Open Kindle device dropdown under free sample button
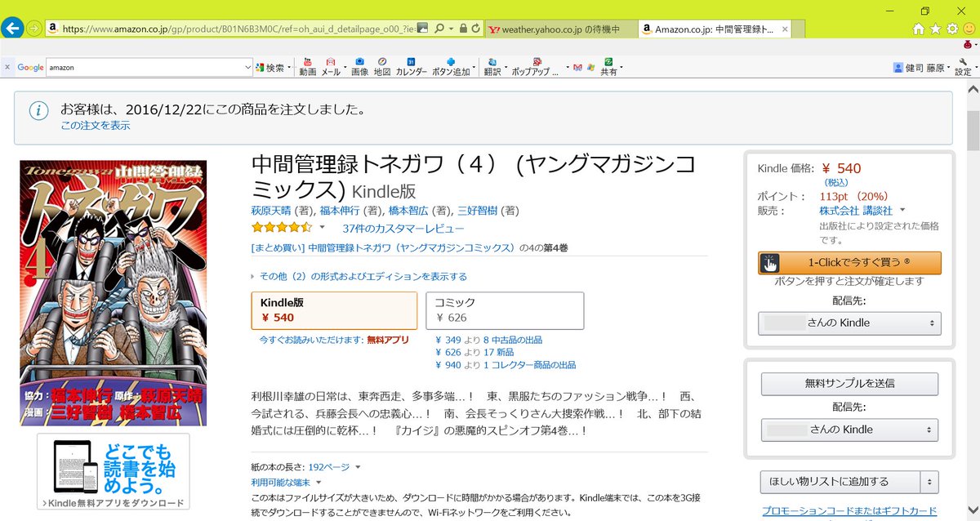This screenshot has width=980, height=521. [x=849, y=430]
